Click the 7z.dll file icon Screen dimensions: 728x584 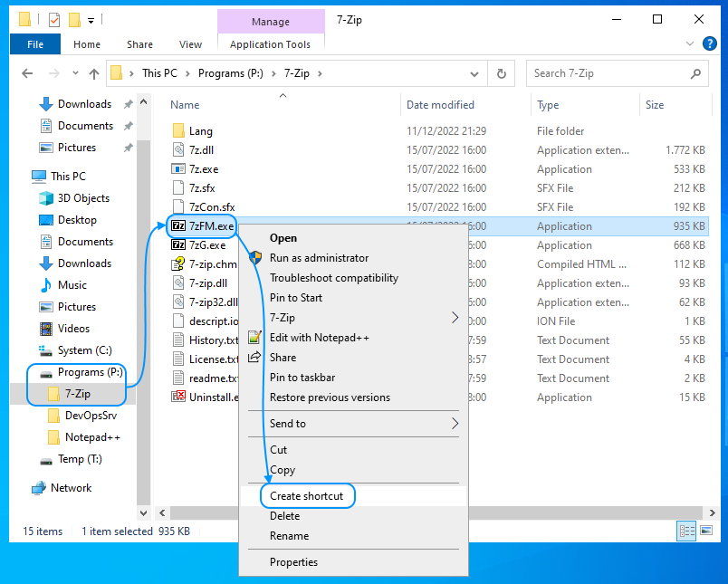click(178, 150)
